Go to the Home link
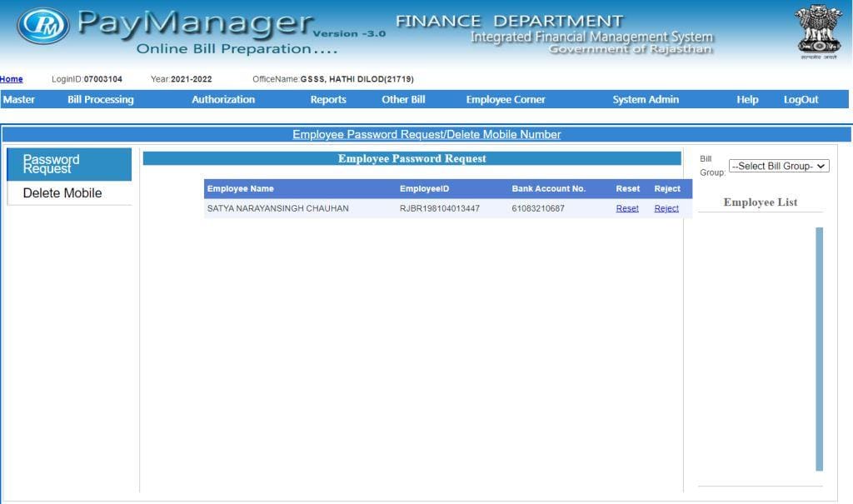Viewport: 853px width, 504px height. tap(12, 79)
